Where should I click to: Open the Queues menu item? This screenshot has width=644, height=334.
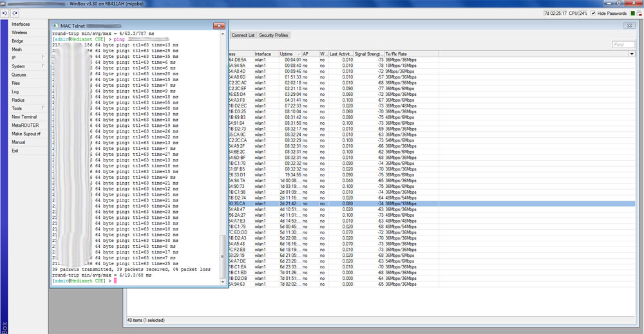[x=19, y=75]
